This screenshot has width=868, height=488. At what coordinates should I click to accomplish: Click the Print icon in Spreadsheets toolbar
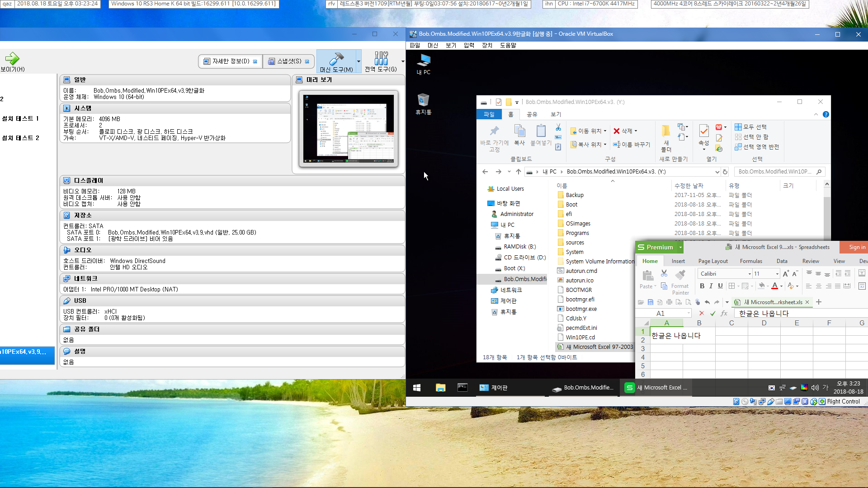coord(670,302)
